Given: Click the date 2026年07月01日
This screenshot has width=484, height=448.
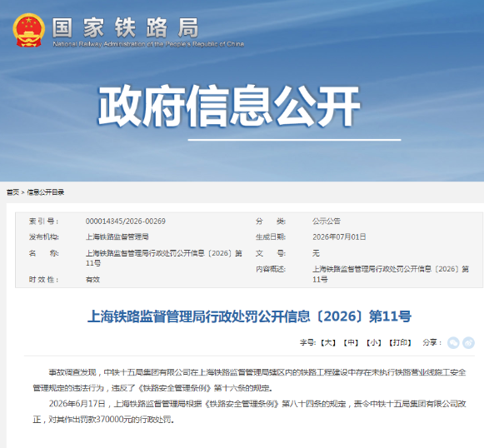Looking at the screenshot, I should coord(339,237).
